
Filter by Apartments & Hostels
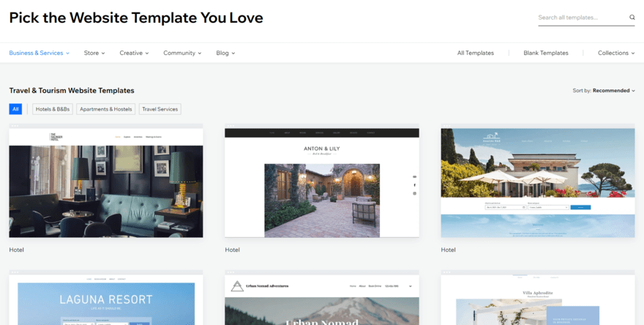tap(106, 109)
